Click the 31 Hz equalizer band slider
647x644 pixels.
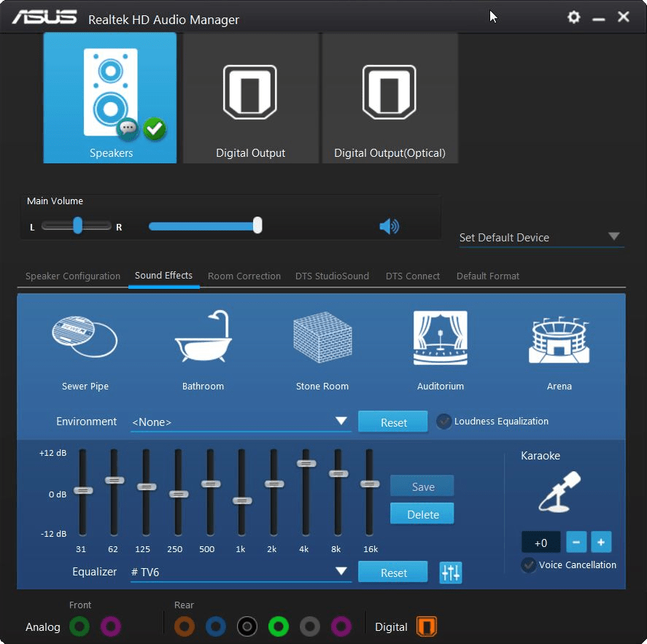coord(83,491)
